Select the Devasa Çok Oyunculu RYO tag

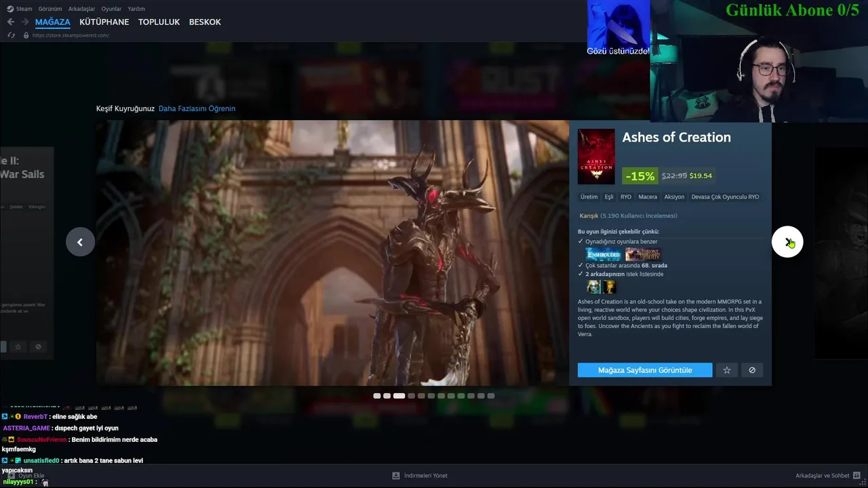(725, 197)
